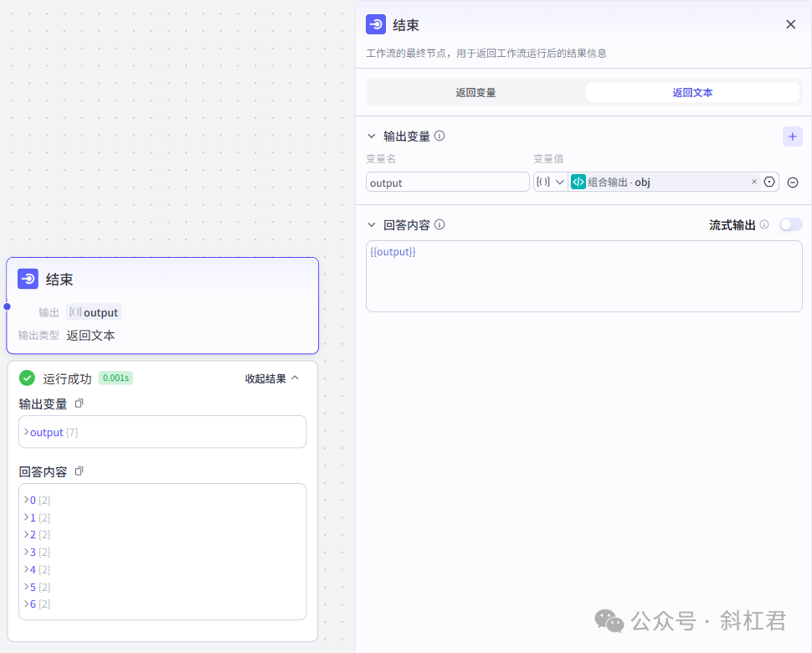Show info tooltip for 流式输出
This screenshot has width=812, height=653.
764,224
